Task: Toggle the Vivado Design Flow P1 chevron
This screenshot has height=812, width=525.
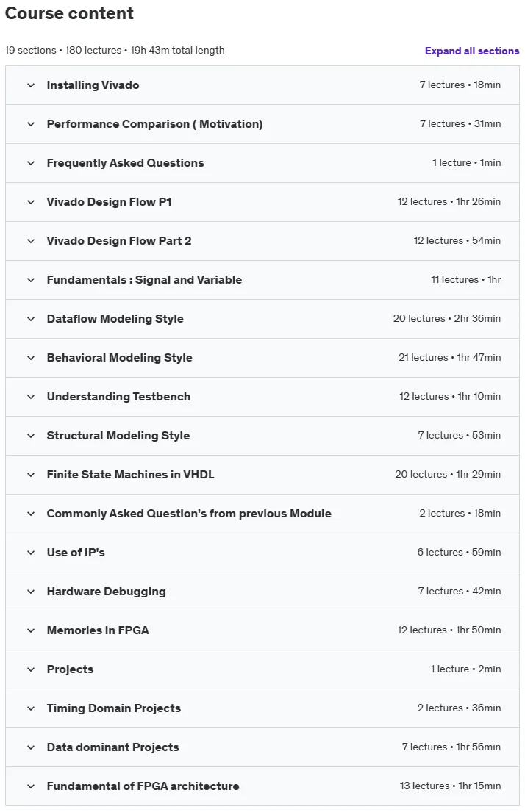Action: [31, 202]
